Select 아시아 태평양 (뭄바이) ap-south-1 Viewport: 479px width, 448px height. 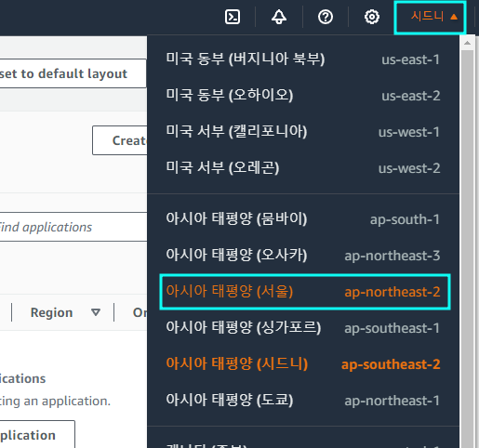(303, 218)
